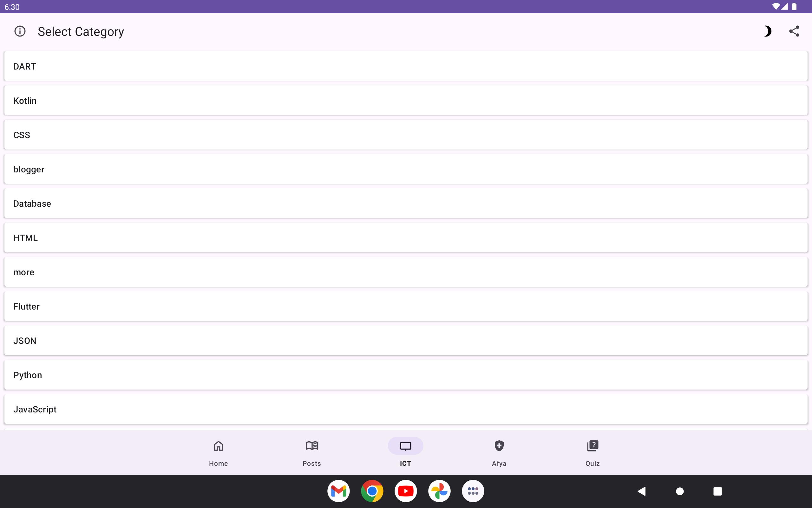
Task: Tap the share icon in the top bar
Action: click(x=794, y=31)
